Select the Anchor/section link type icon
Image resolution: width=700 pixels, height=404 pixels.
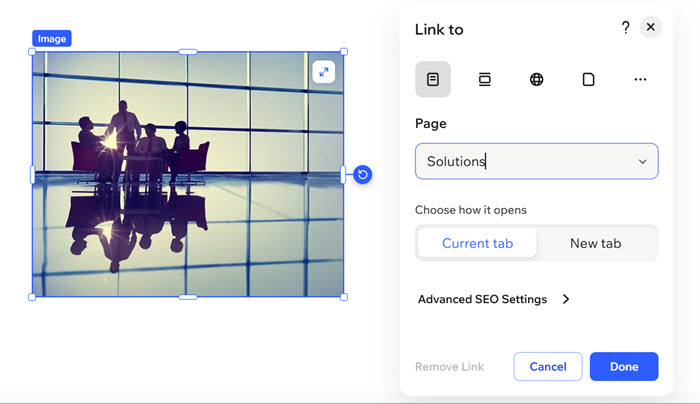pos(484,79)
